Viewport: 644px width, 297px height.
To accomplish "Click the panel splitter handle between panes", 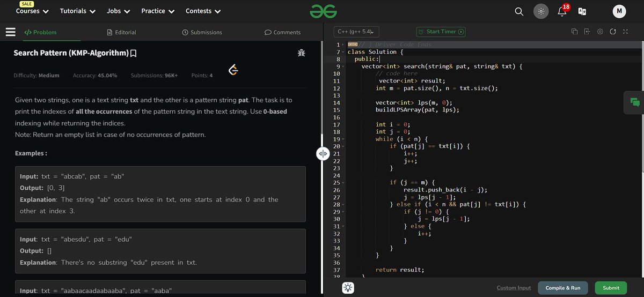I will tap(323, 153).
